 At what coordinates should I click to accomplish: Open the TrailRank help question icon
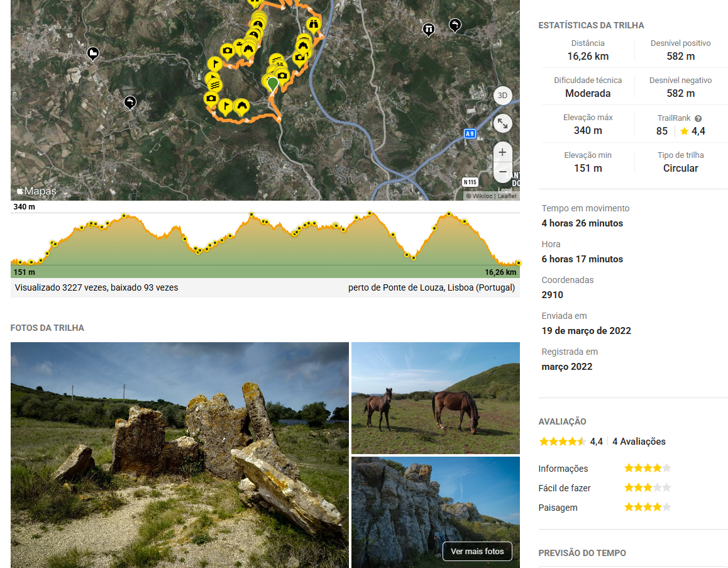click(698, 118)
